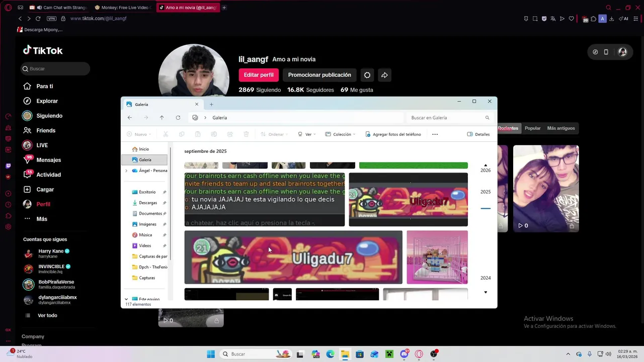Add page to bookmarks heart icon

(x=571, y=19)
